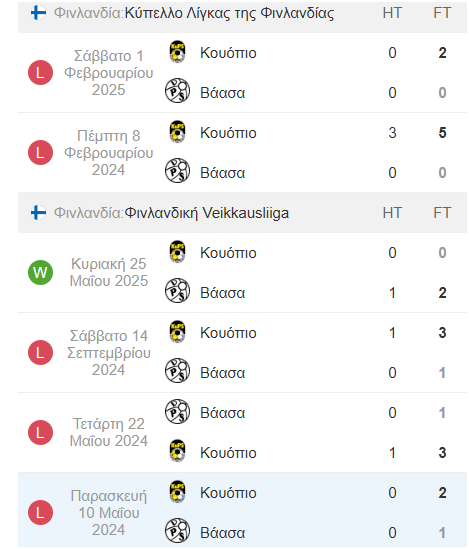Click Κουόπιο crest in 1 Φεβρουαρίου 2025 match

[177, 52]
